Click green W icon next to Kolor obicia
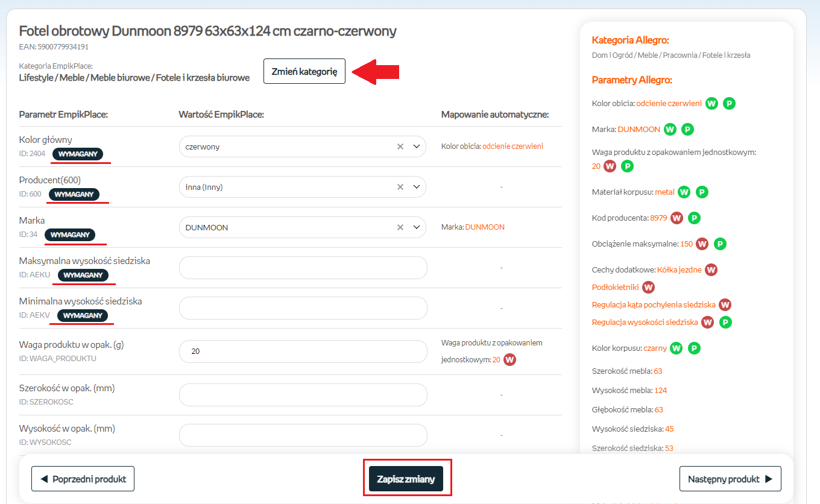 point(711,103)
